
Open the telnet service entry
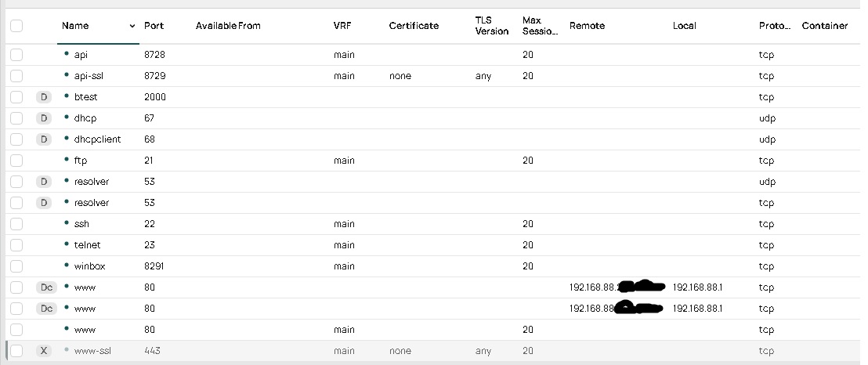tap(87, 245)
